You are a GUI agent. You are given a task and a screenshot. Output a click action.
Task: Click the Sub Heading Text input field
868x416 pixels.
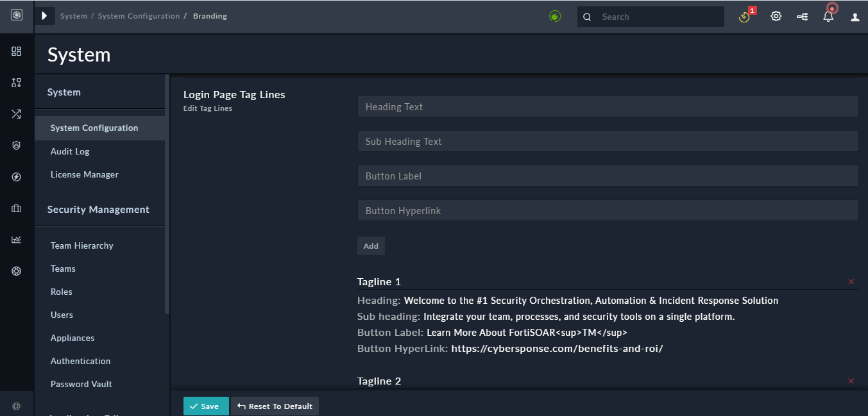point(608,141)
